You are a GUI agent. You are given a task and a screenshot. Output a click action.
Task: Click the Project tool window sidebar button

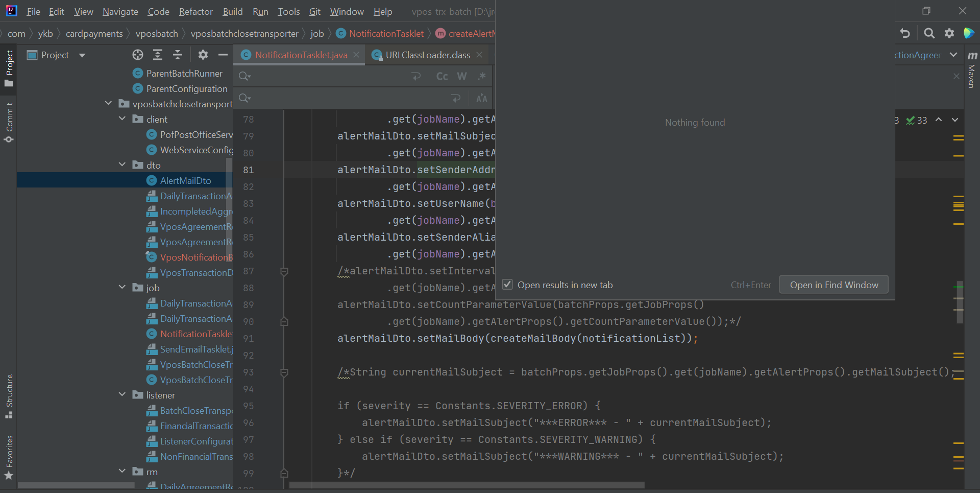9,68
